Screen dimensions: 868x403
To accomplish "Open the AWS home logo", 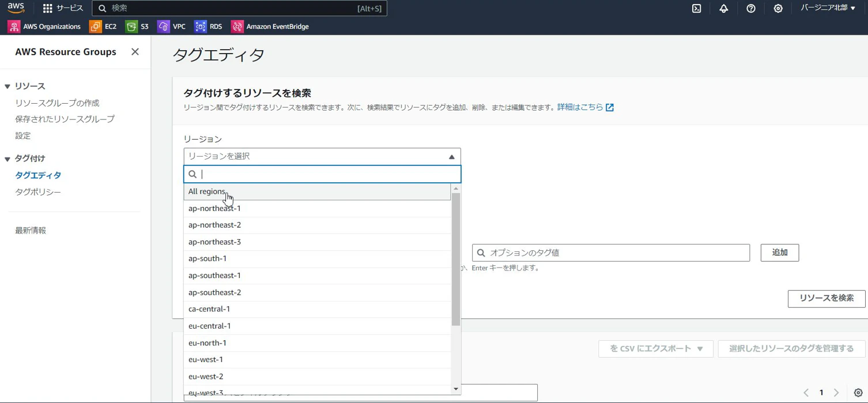I will (16, 8).
